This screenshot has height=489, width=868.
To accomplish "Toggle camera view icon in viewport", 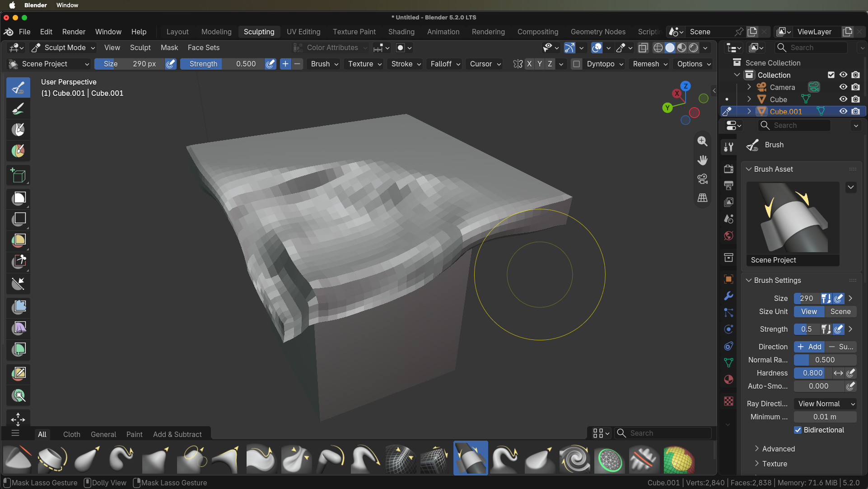I will (702, 179).
